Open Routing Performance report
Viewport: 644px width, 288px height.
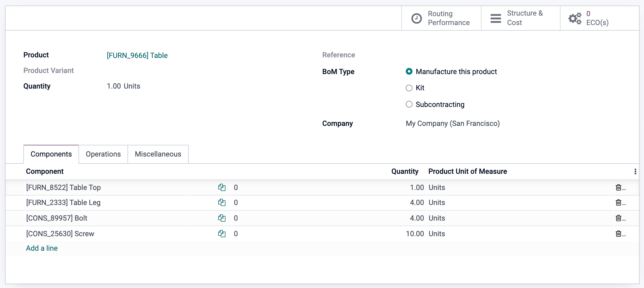pyautogui.click(x=441, y=18)
